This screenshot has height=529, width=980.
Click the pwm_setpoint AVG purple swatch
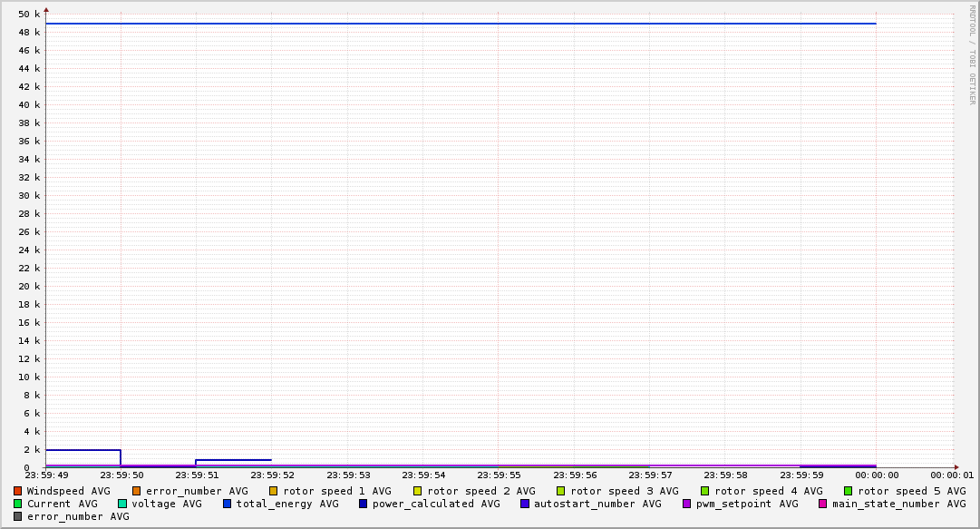click(687, 504)
